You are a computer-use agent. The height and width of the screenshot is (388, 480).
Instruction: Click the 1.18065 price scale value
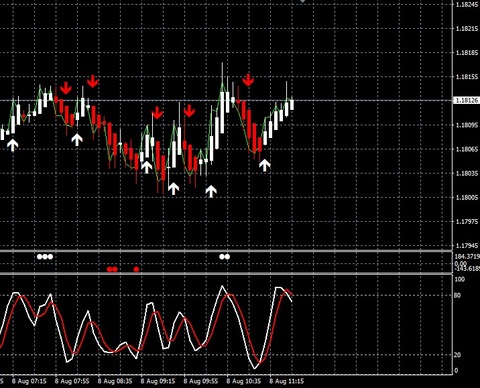[x=467, y=149]
